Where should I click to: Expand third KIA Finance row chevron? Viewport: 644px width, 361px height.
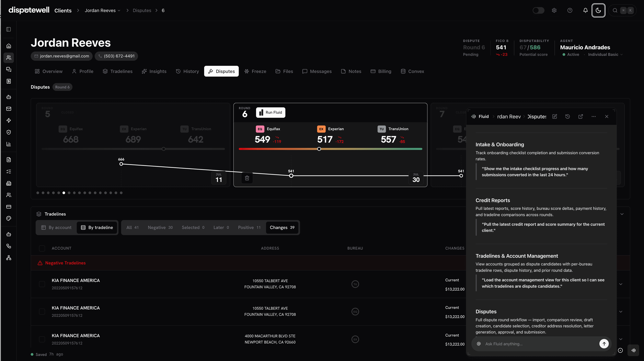[621, 339]
